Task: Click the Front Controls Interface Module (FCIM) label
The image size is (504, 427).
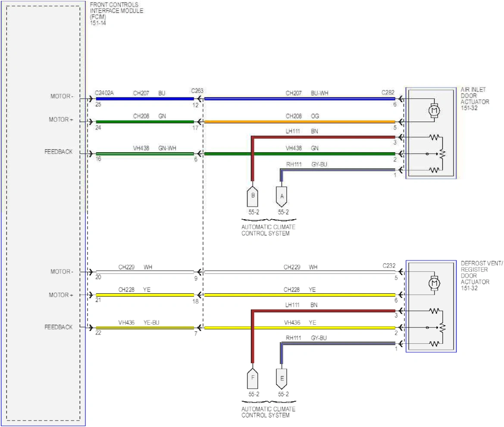Action: pos(116,14)
